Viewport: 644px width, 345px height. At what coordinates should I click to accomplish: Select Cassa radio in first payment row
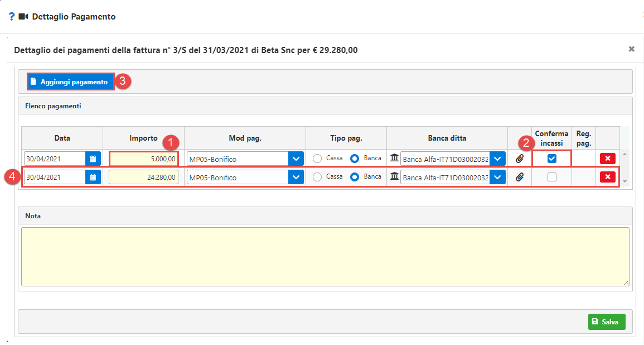317,159
